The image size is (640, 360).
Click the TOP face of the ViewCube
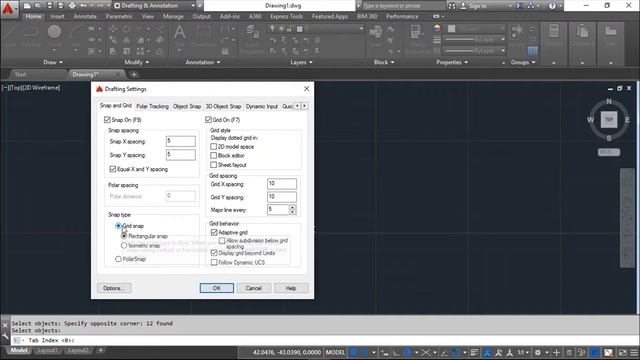click(609, 120)
